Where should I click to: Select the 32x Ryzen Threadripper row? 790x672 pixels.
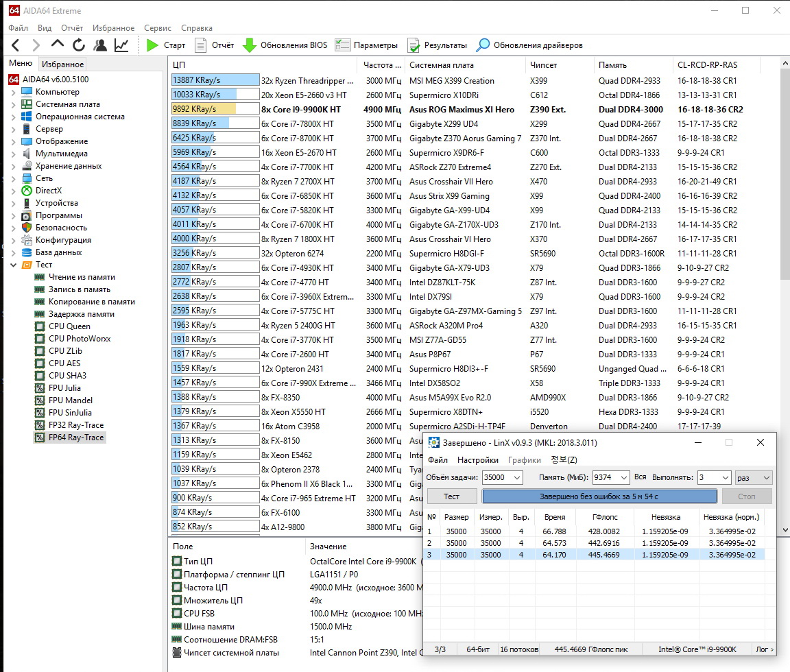point(474,81)
